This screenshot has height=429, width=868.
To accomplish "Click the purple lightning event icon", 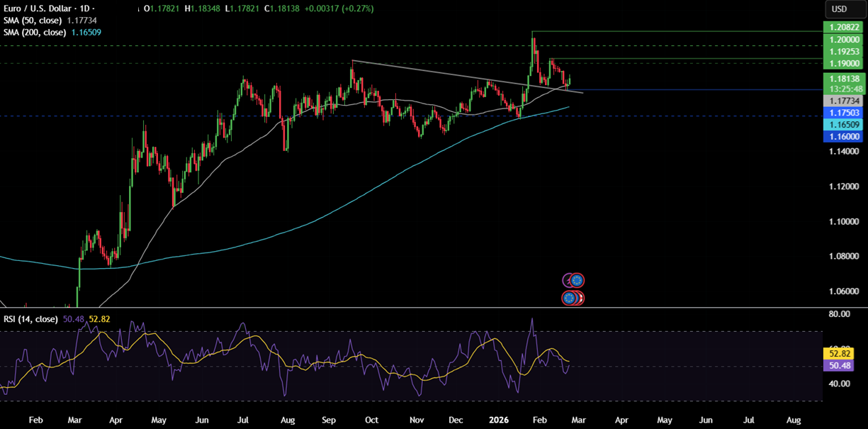I will coord(568,280).
